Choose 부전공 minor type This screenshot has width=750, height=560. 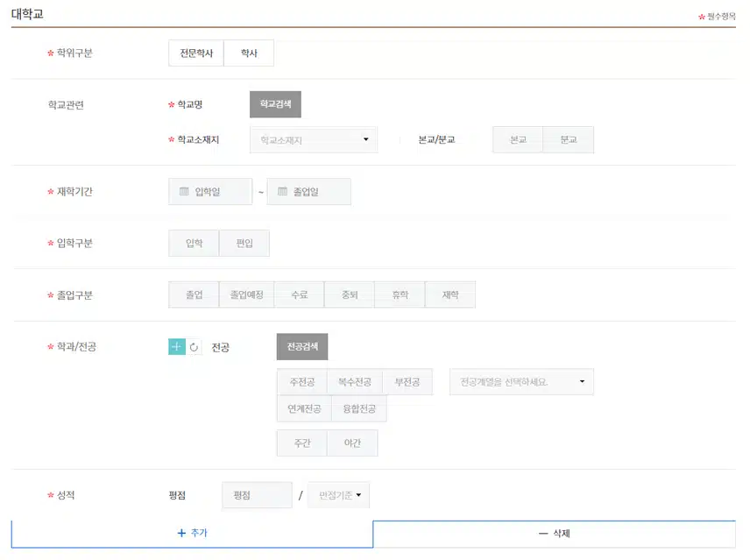point(407,381)
